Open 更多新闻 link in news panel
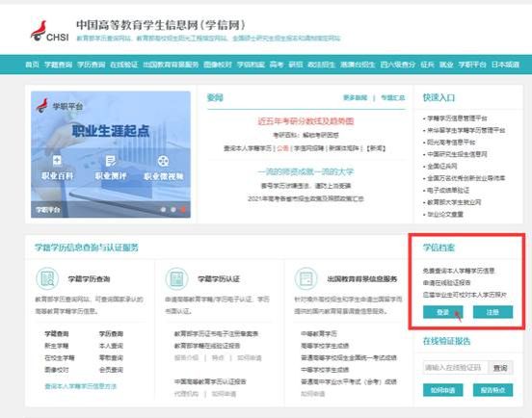 (x=356, y=97)
